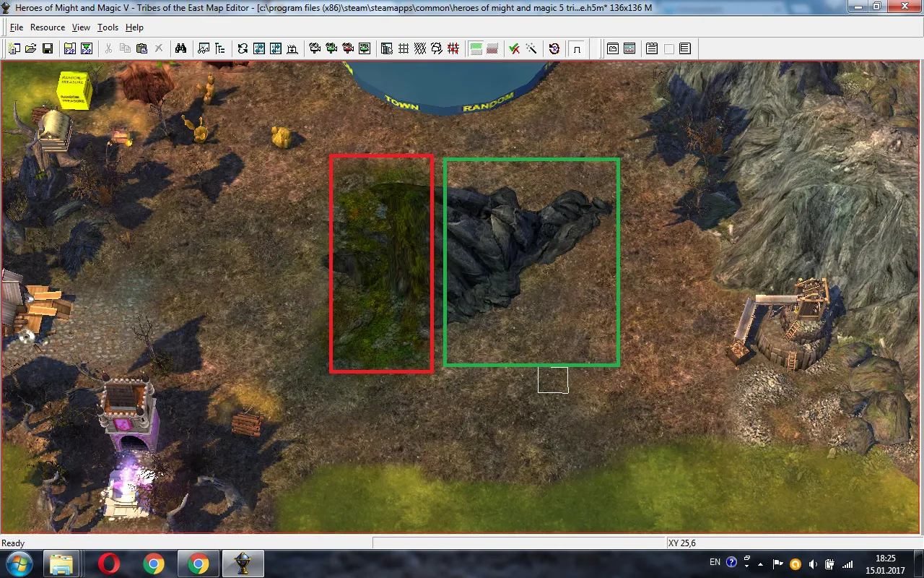924x578 pixels.
Task: Open File Explorer from the taskbar
Action: [x=62, y=564]
